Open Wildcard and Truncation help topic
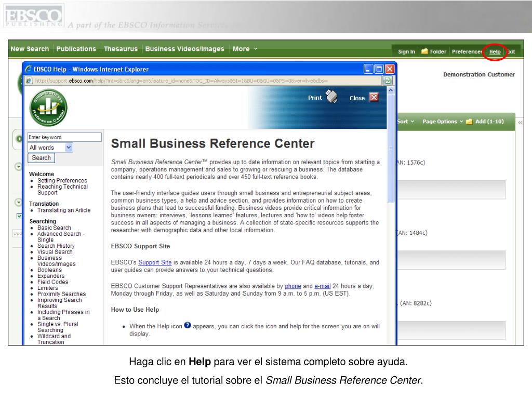The width and height of the screenshot is (532, 399). [54, 339]
